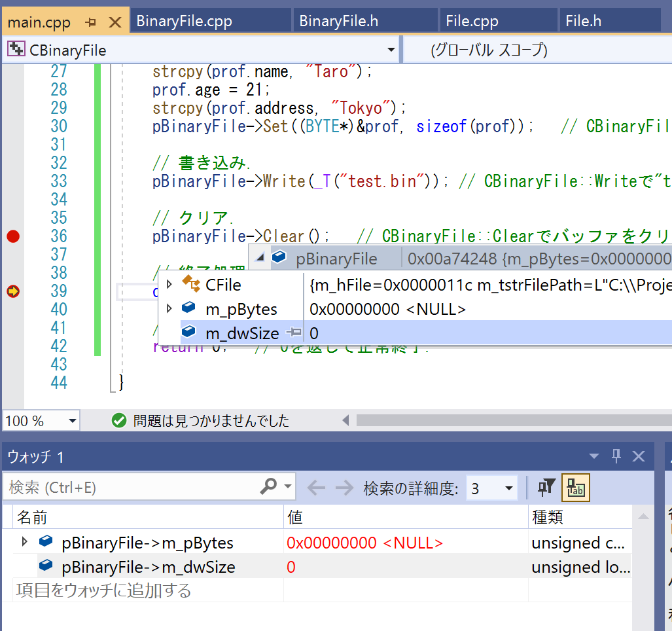
Task: Click the m_dwSize watch row field icon
Action: click(46, 565)
